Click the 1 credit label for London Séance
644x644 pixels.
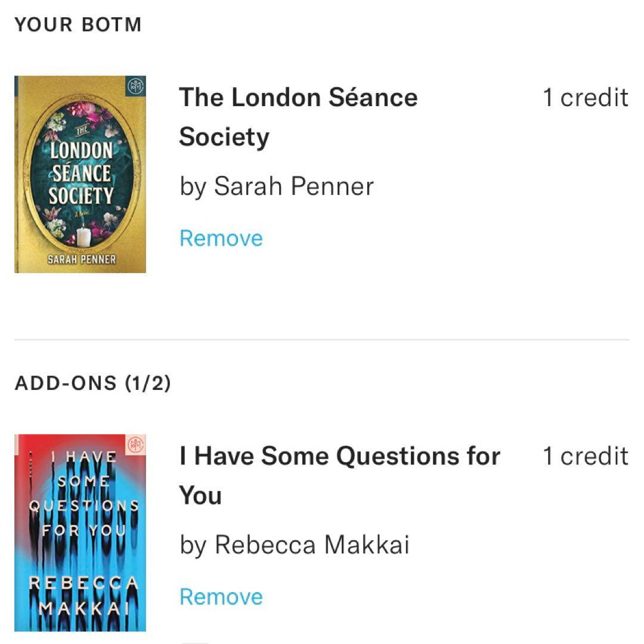(x=585, y=98)
